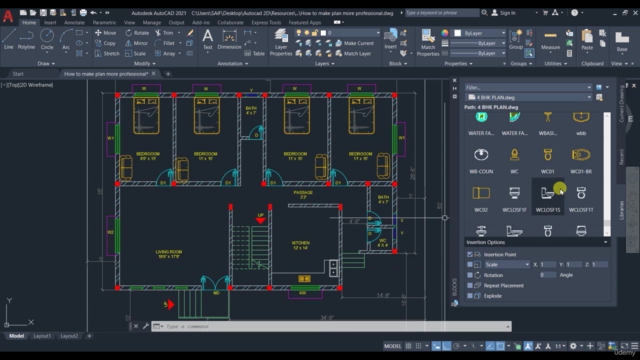The width and height of the screenshot is (640, 360).
Task: Expand the Block panel dropdown
Action: 398,63
